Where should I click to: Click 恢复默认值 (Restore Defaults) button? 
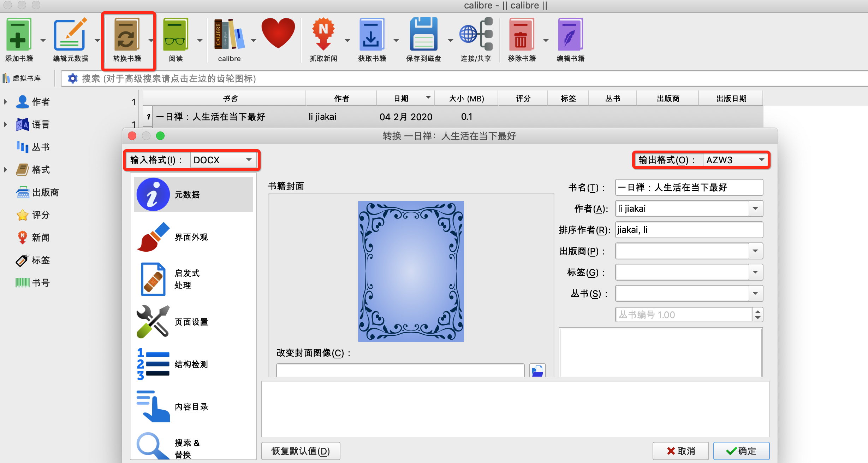[x=301, y=451]
